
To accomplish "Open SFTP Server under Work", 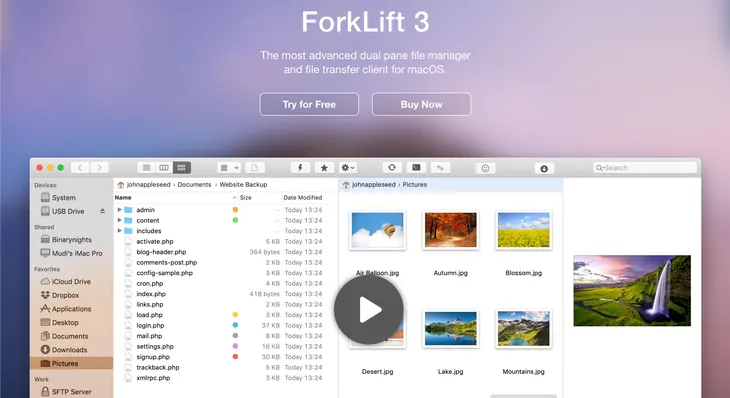I will (72, 391).
